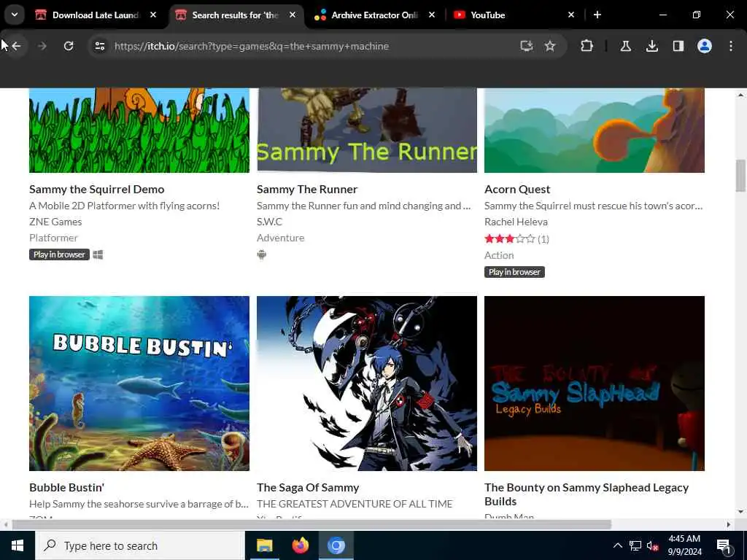The height and width of the screenshot is (560, 747).
Task: Click Acorn Quest title link
Action: point(517,189)
